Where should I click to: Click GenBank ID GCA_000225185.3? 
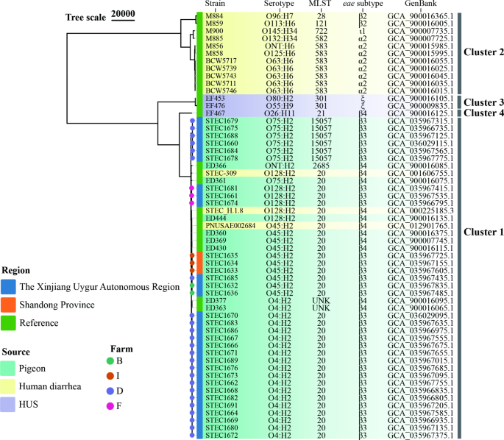click(x=420, y=211)
